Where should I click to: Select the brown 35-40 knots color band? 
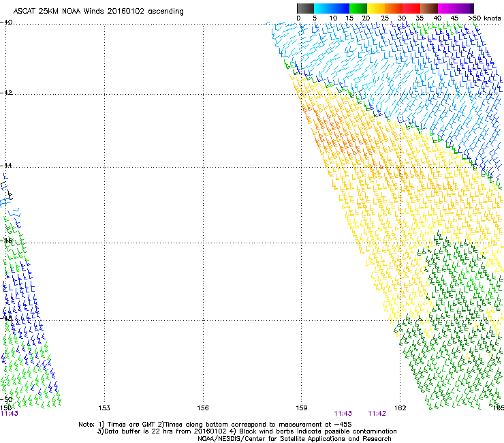(x=429, y=8)
